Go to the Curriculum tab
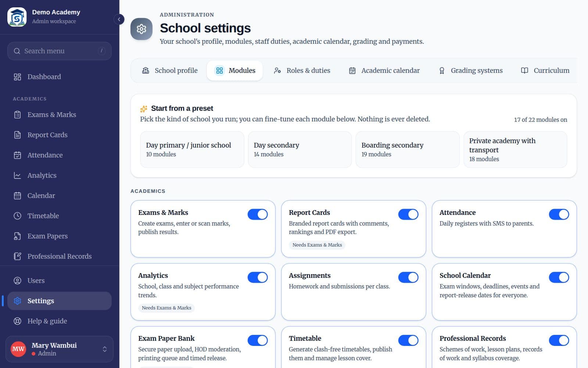This screenshot has height=368, width=588. 545,71
